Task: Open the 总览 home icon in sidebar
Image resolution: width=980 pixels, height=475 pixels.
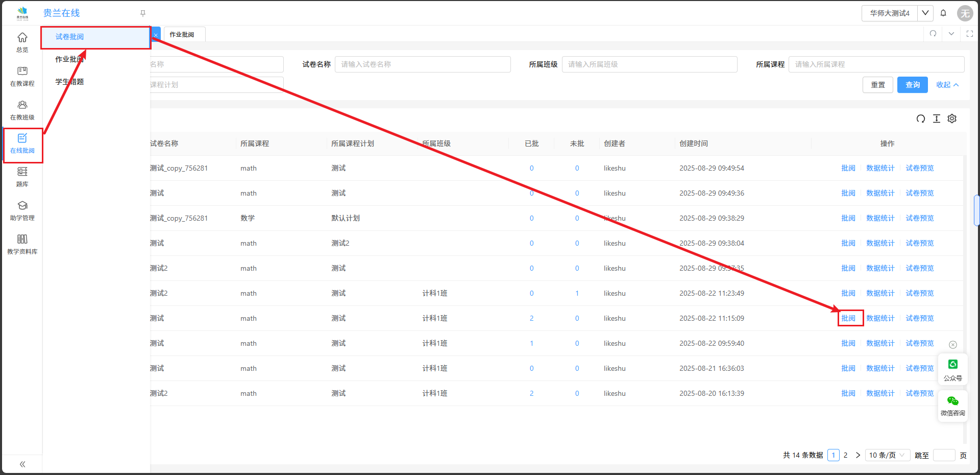Action: [x=22, y=42]
